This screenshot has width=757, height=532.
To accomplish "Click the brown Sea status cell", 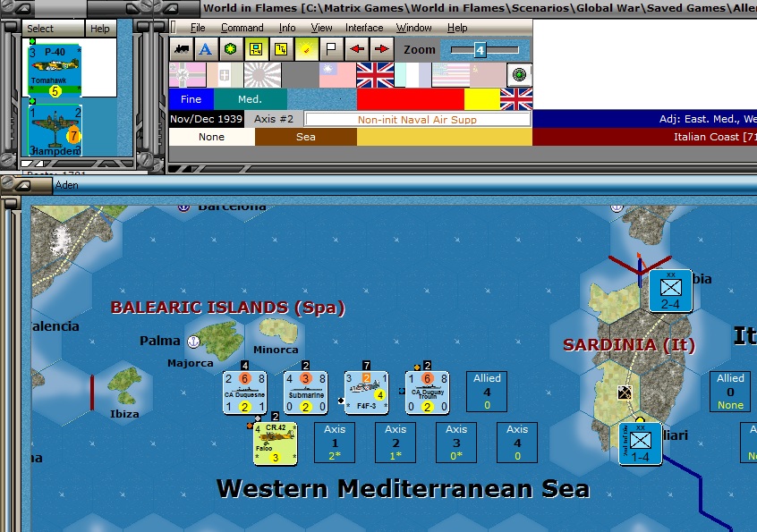I will [x=306, y=137].
